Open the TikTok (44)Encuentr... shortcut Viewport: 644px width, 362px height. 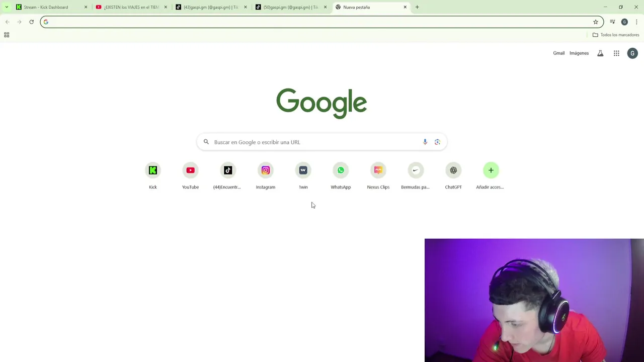pyautogui.click(x=228, y=176)
